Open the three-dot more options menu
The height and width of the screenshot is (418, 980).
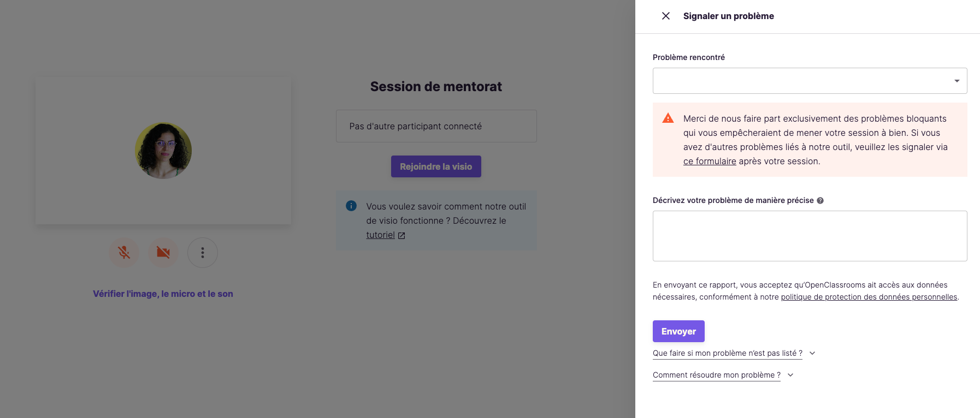point(203,253)
